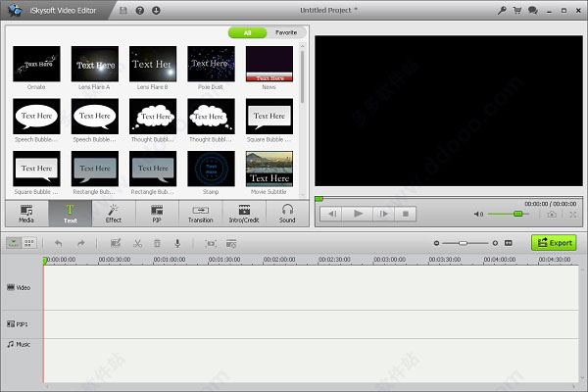Click the template list scroll down arrow

click(x=302, y=195)
